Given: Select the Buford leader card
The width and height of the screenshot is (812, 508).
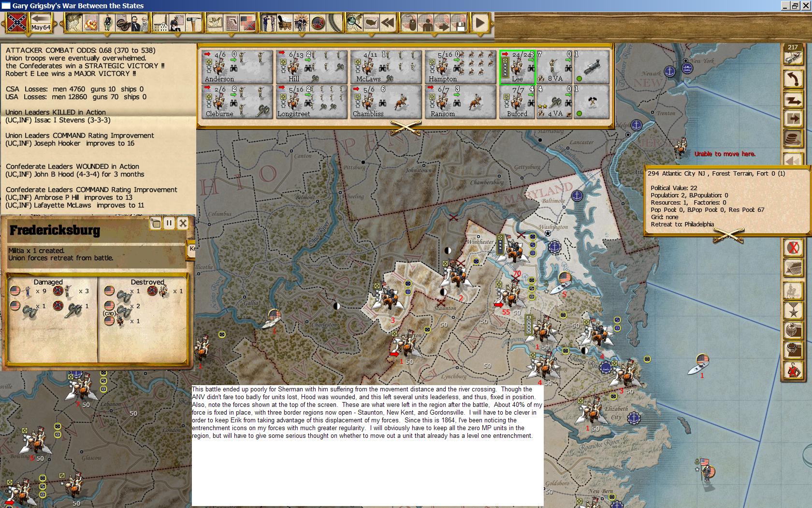Looking at the screenshot, I should point(517,101).
